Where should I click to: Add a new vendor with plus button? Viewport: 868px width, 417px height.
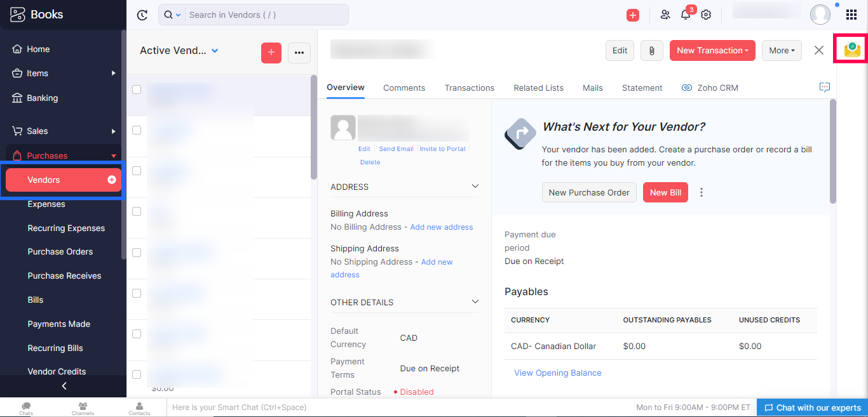[x=271, y=53]
